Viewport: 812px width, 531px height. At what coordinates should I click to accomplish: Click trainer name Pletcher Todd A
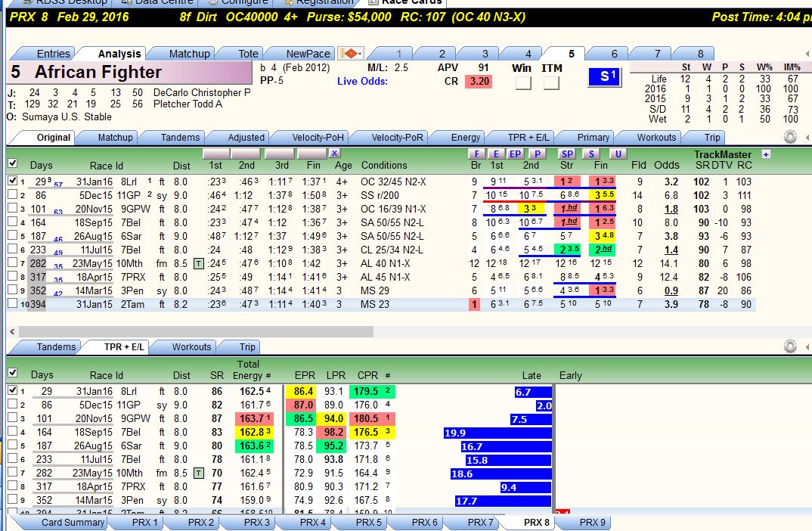click(188, 104)
